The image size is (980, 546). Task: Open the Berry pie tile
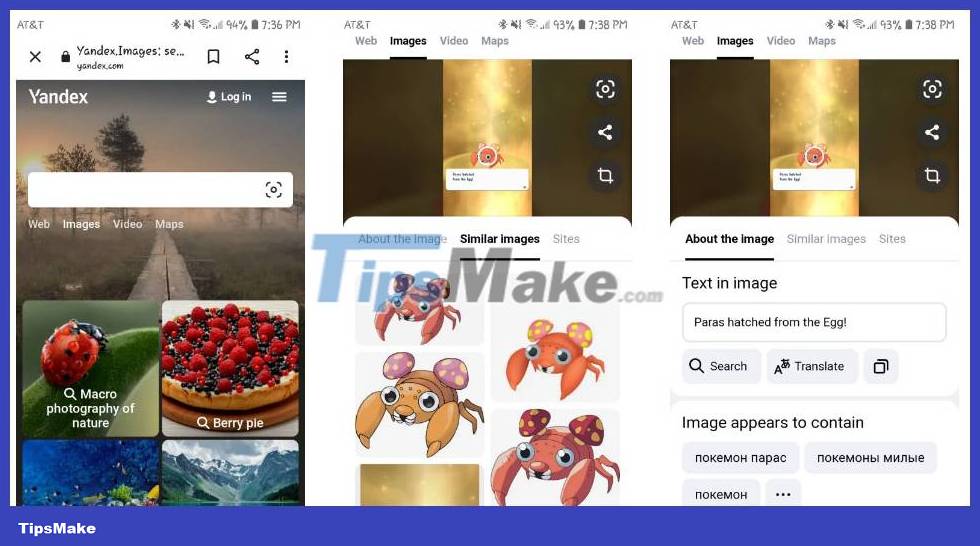tap(230, 369)
